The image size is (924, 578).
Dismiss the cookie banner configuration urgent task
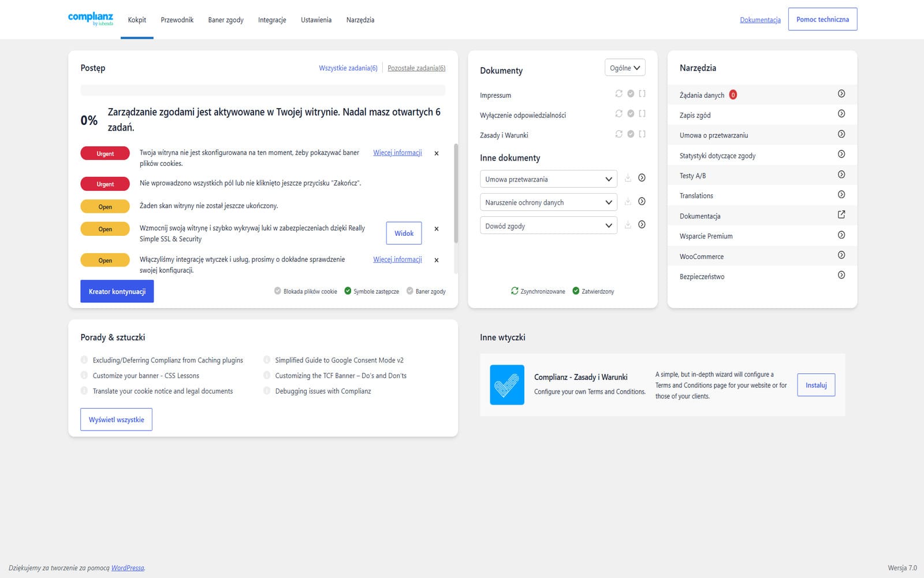click(437, 154)
